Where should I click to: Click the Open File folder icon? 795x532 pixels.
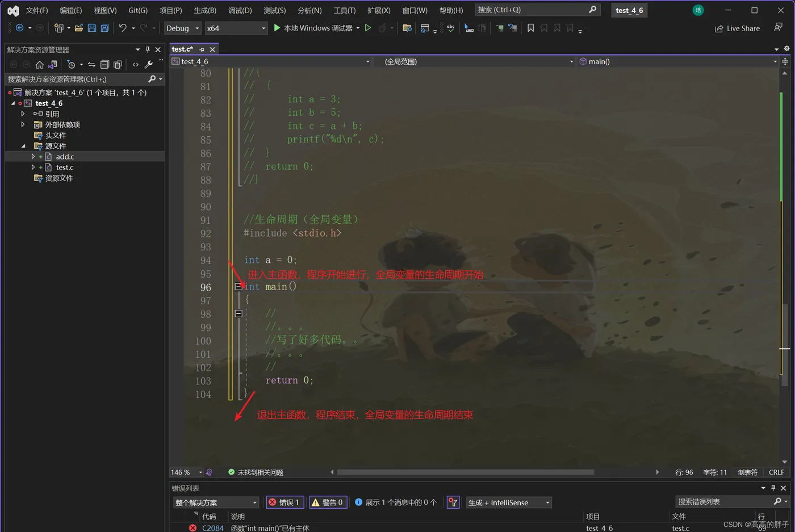79,28
